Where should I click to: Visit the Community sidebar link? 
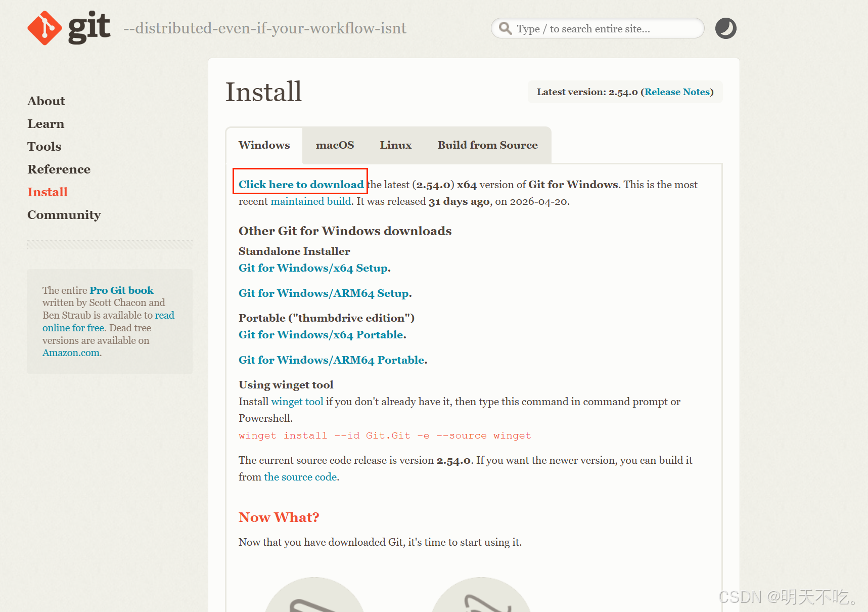click(x=64, y=215)
